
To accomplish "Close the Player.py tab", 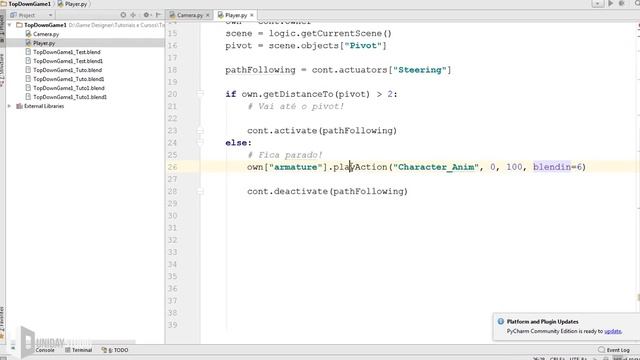I will (x=252, y=15).
